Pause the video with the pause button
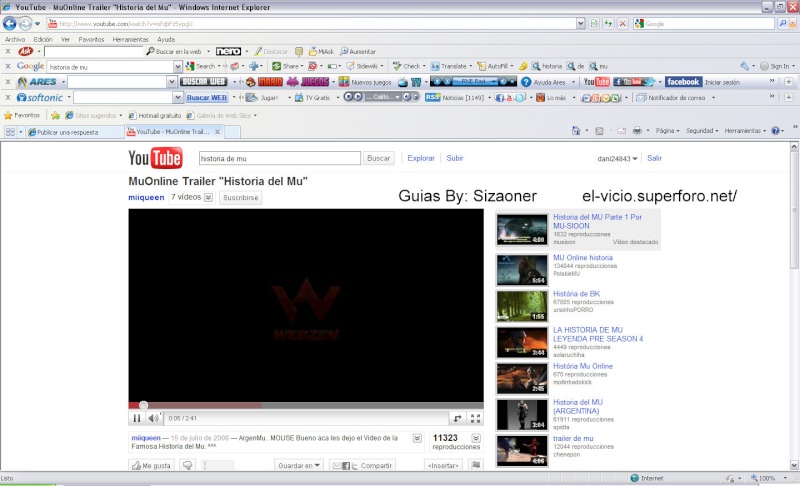The width and height of the screenshot is (800, 486). click(x=137, y=418)
